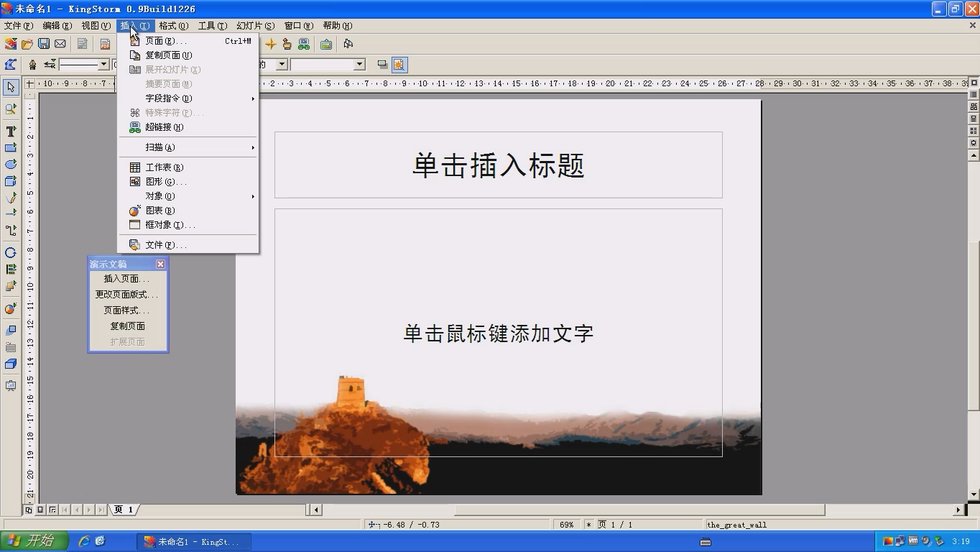Screen dimensions: 980x552
Task: Click the Save disk icon
Action: click(x=44, y=44)
